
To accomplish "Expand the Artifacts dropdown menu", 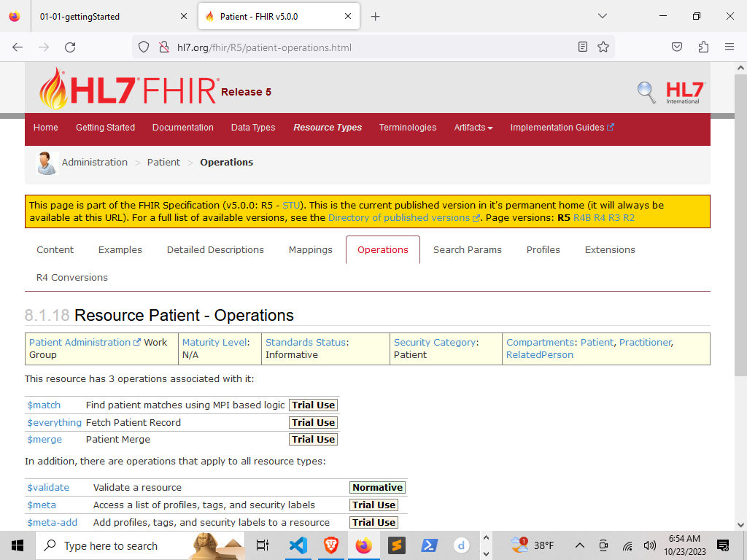I will point(473,128).
